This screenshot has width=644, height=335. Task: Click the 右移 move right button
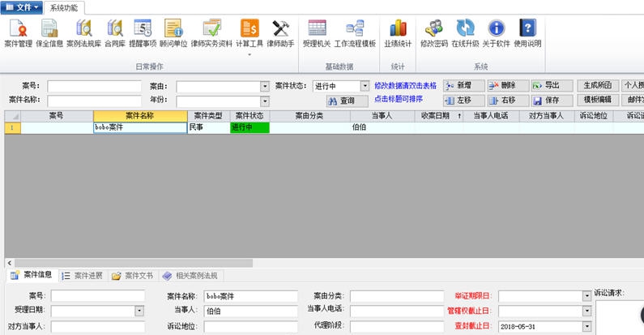(x=508, y=101)
